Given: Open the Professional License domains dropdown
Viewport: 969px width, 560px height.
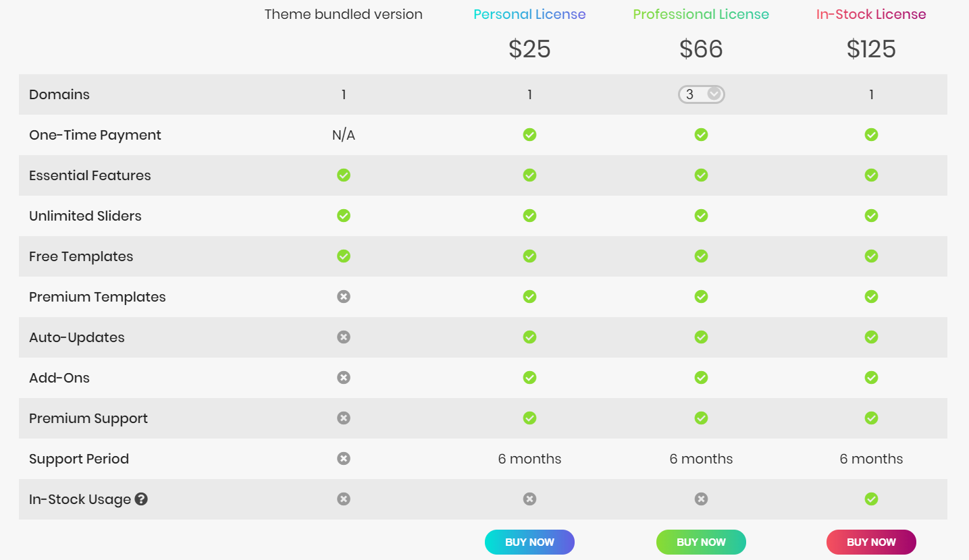Looking at the screenshot, I should click(702, 94).
